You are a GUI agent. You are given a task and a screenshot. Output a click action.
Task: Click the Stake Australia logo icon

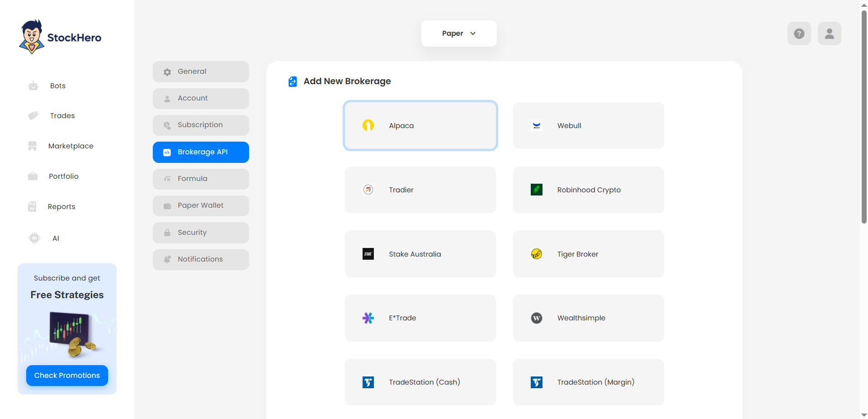pyautogui.click(x=368, y=254)
